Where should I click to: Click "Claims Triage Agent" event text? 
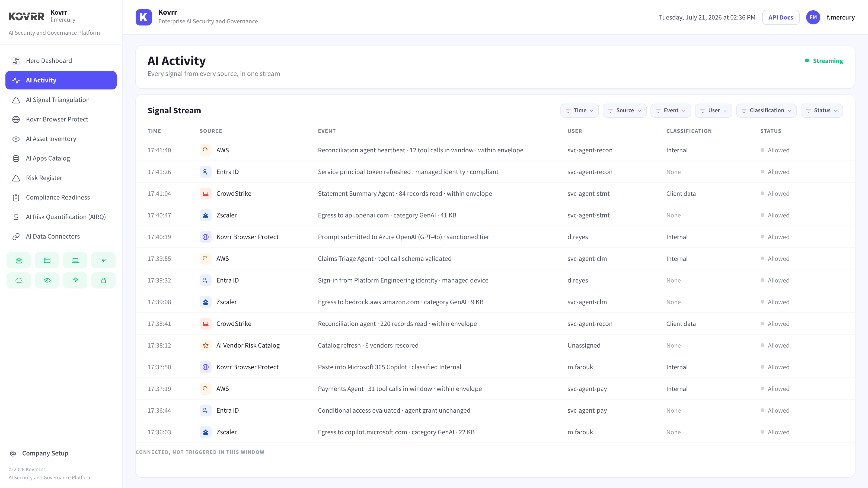[384, 258]
